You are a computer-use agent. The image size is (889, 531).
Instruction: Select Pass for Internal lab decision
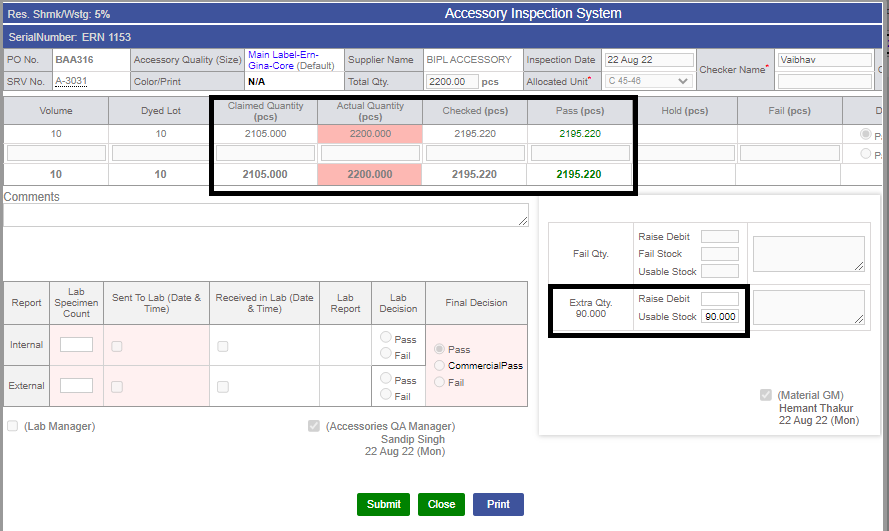(x=386, y=337)
